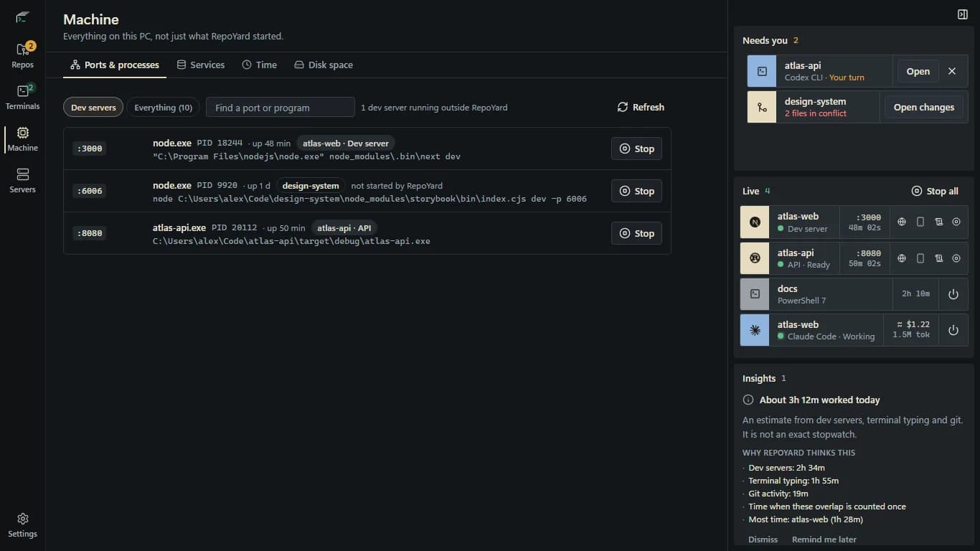
Task: Click the atlas-web · Dev server tag
Action: pos(346,143)
